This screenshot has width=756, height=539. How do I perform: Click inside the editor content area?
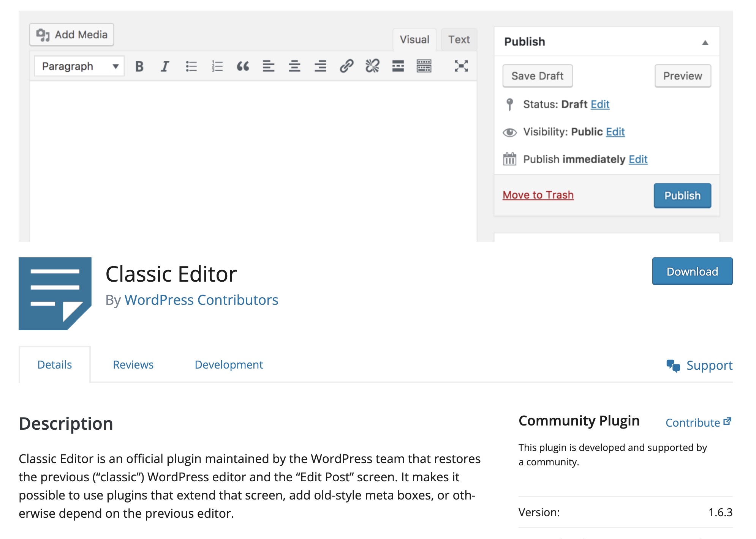point(253,159)
